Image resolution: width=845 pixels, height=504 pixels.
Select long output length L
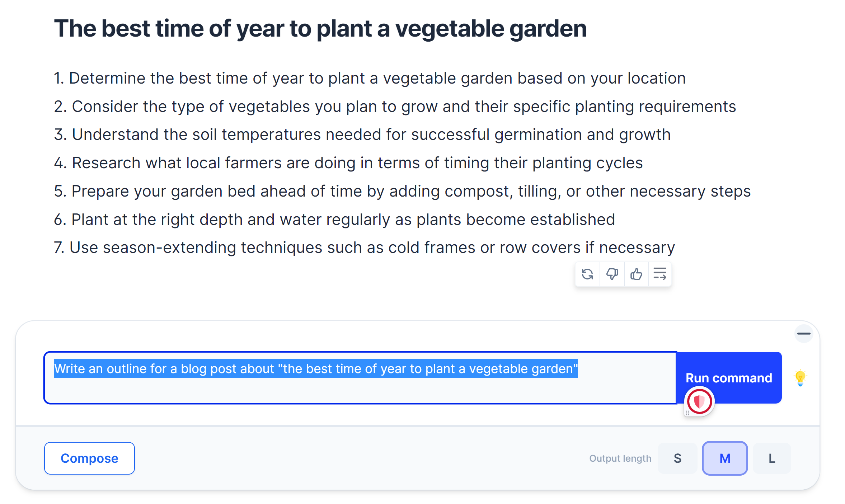(772, 458)
